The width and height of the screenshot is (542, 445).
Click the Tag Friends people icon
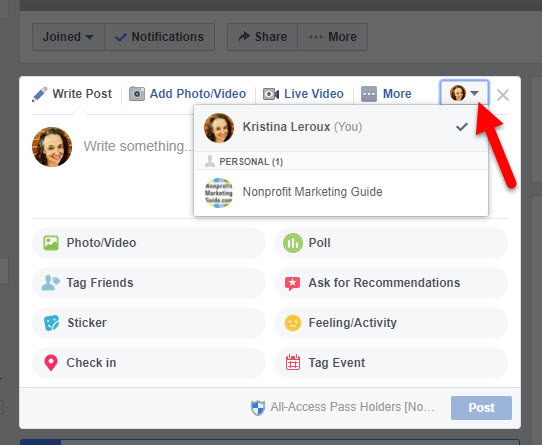(50, 282)
